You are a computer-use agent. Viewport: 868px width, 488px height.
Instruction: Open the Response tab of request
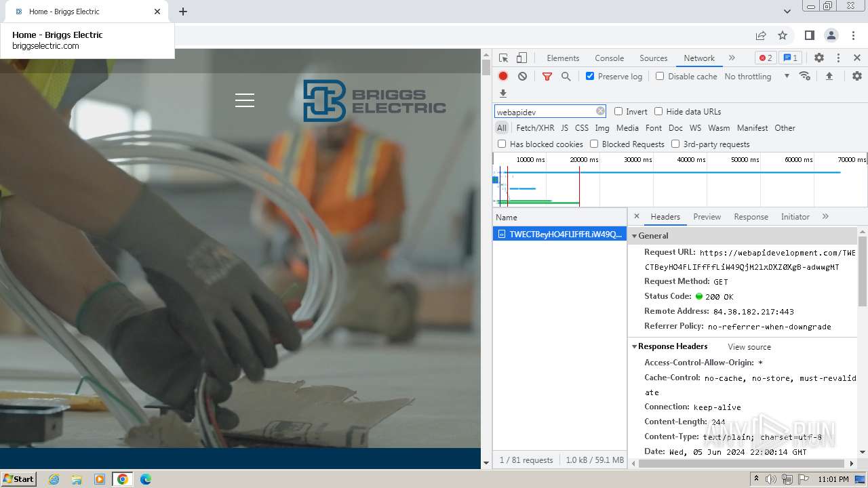click(751, 217)
